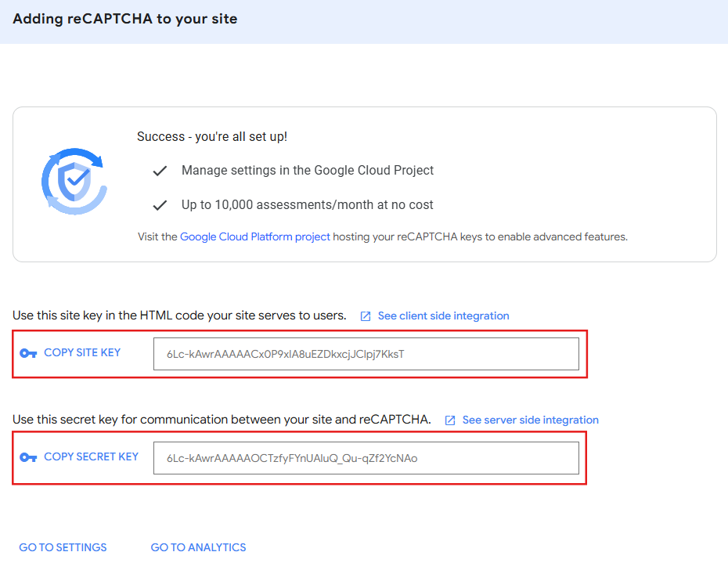Image resolution: width=728 pixels, height=570 pixels.
Task: Open the Google Cloud Platform project link
Action: tap(255, 236)
